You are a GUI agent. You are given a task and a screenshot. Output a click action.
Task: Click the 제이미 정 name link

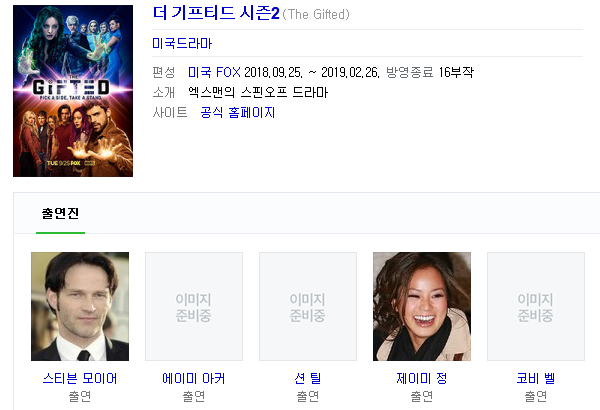(x=421, y=378)
